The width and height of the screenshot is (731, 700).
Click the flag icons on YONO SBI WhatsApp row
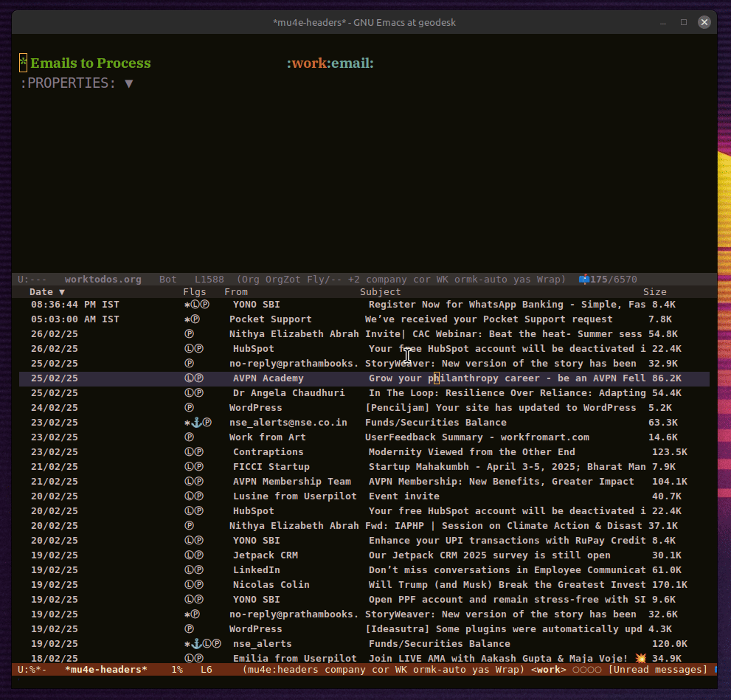point(197,305)
